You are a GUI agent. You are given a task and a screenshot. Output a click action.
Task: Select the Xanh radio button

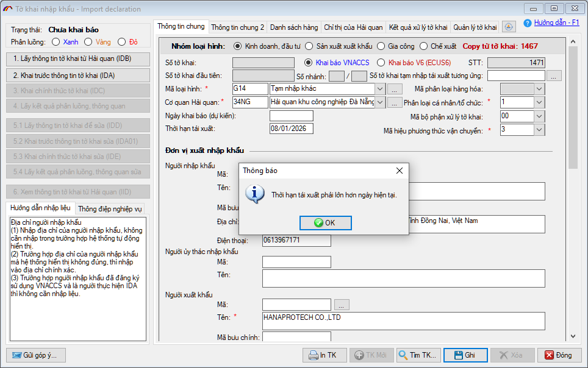[56, 42]
